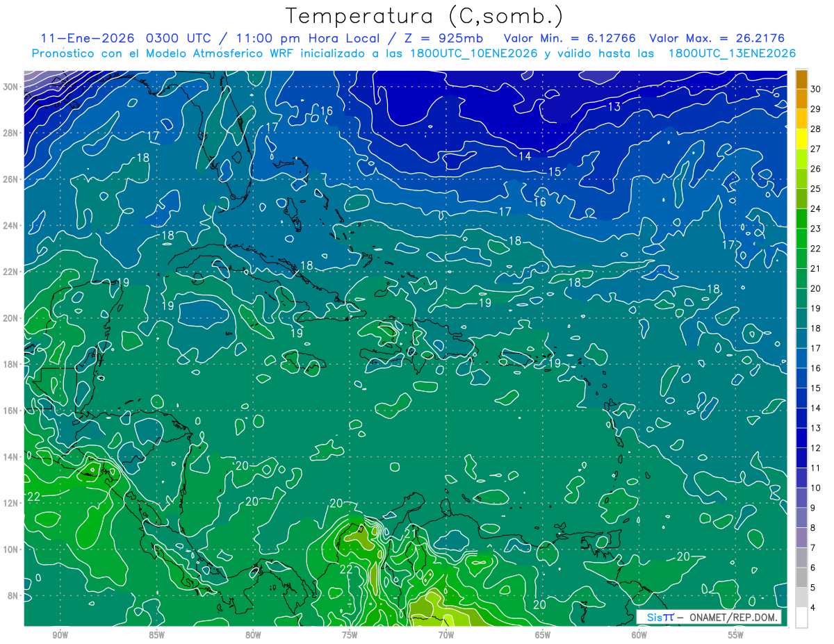Click the '8N' latitude axis label
834x644 pixels.
pos(13,595)
